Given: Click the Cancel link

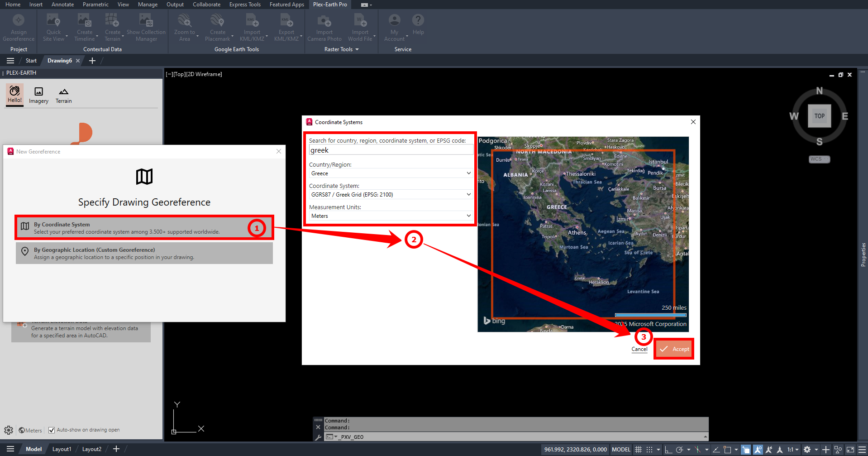Looking at the screenshot, I should click(x=639, y=349).
